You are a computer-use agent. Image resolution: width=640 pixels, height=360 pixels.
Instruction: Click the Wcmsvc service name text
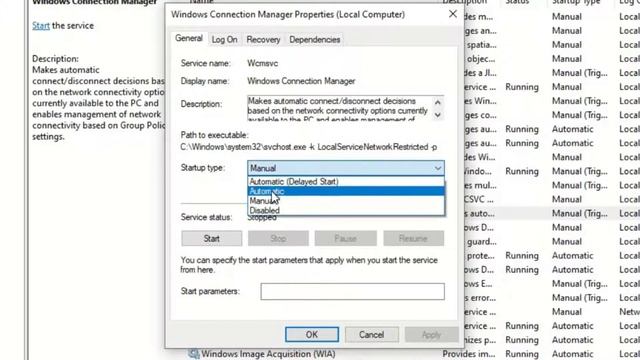tap(262, 63)
